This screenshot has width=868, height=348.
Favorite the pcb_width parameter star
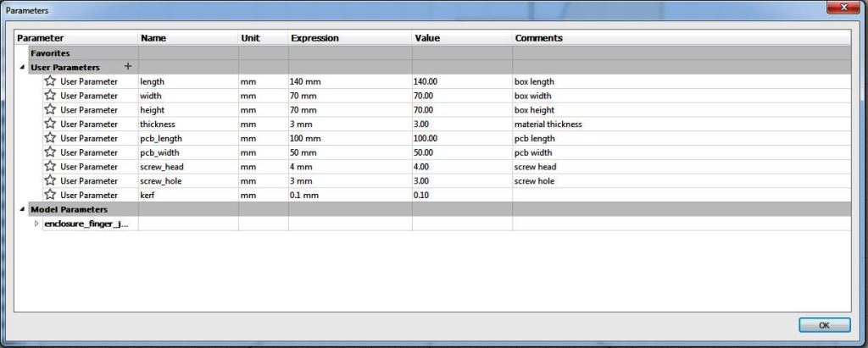[50, 152]
